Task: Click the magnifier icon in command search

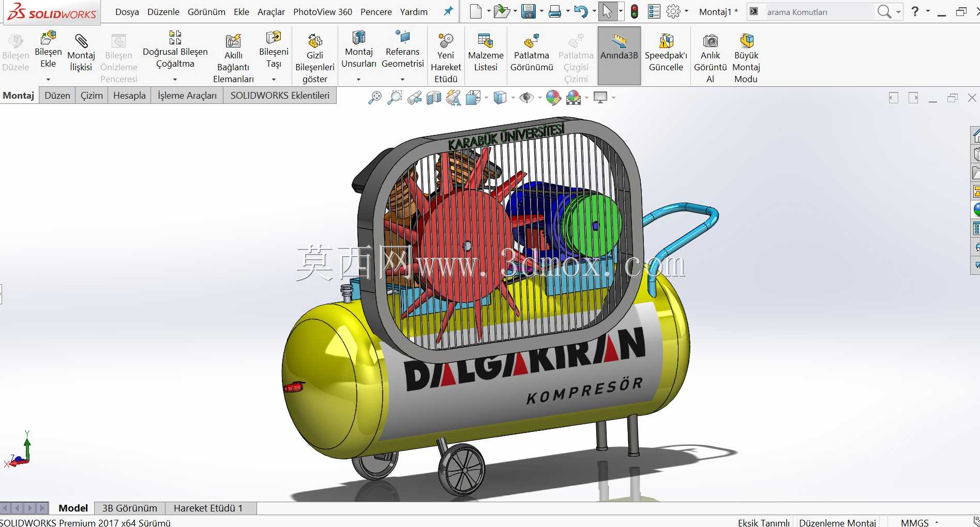Action: [884, 11]
